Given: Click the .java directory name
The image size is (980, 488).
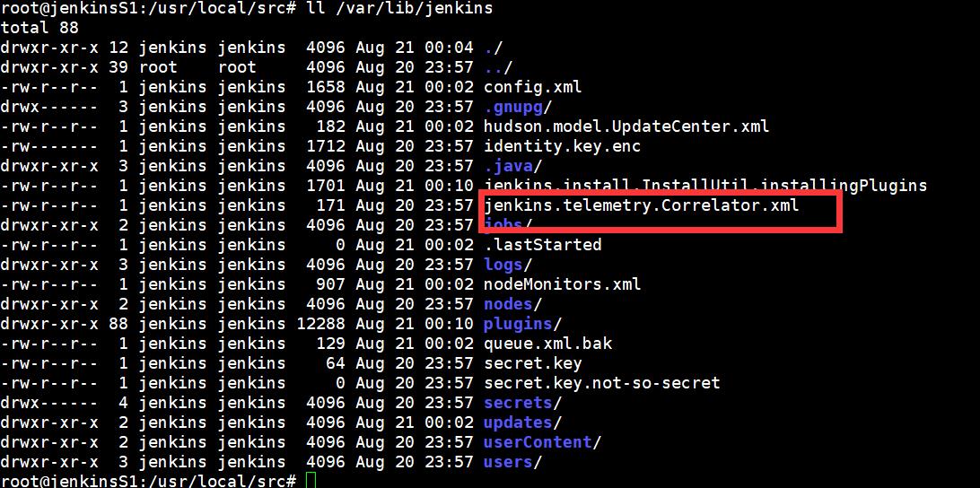Looking at the screenshot, I should [x=511, y=166].
